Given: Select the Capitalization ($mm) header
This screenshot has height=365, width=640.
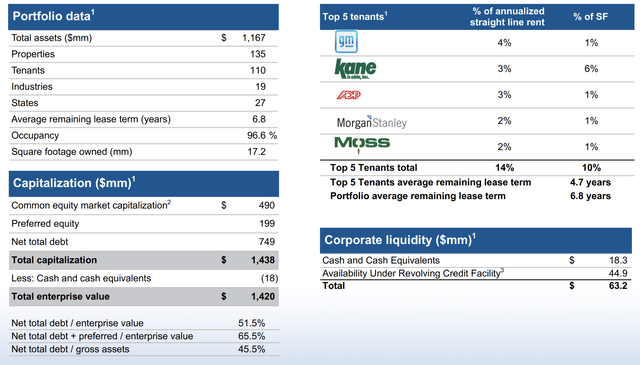Looking at the screenshot, I should pos(144,183).
